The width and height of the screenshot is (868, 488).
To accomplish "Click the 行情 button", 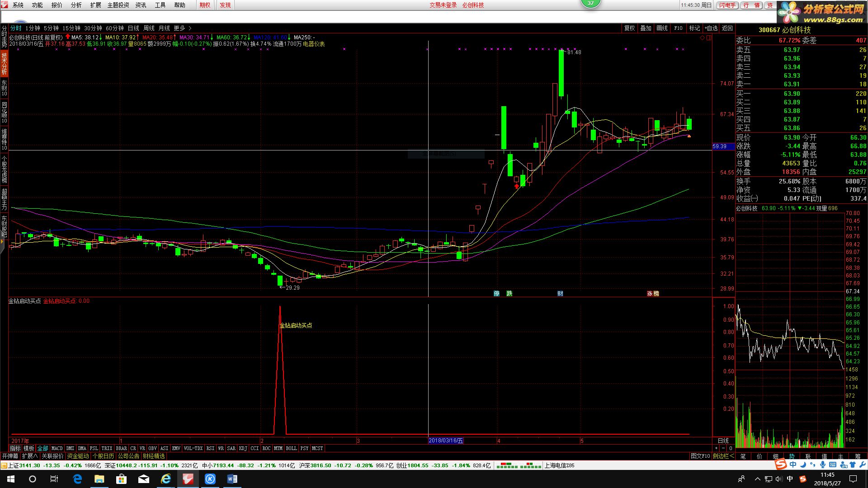I will coord(752,5).
